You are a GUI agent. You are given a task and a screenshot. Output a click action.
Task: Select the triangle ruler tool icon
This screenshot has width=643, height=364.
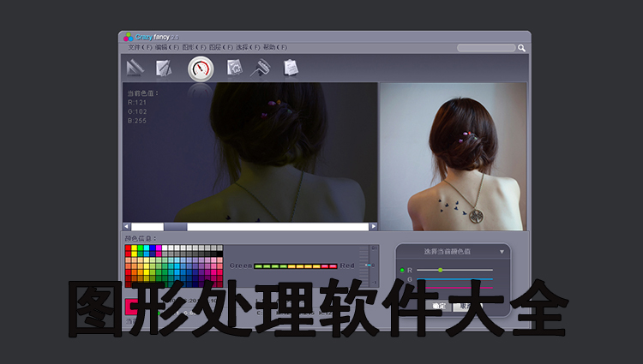(135, 68)
